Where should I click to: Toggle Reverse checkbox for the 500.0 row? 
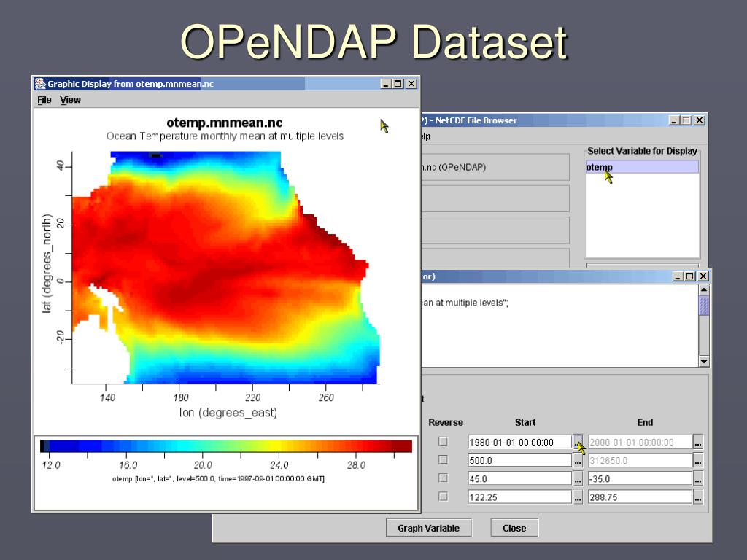click(x=443, y=459)
